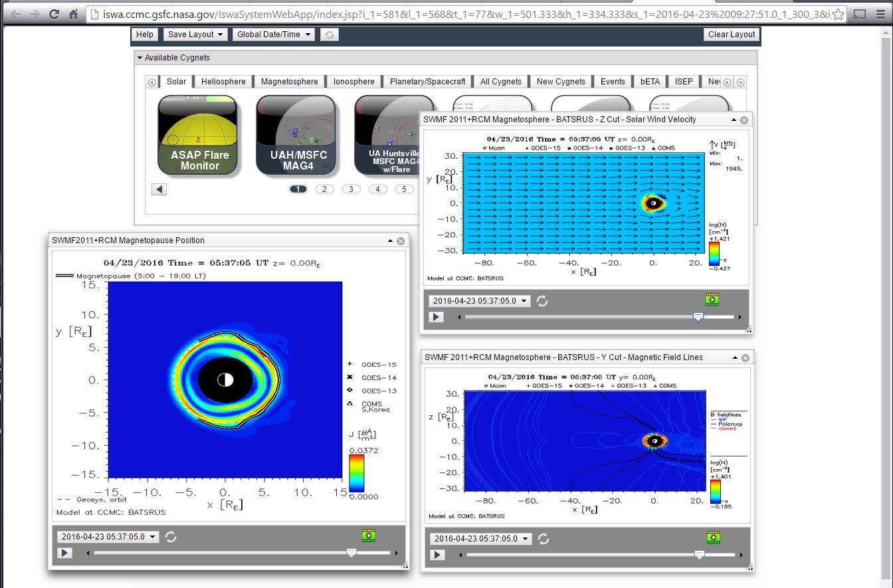This screenshot has height=588, width=893.
Task: Switch to the Heliosphere tab
Action: (x=223, y=82)
